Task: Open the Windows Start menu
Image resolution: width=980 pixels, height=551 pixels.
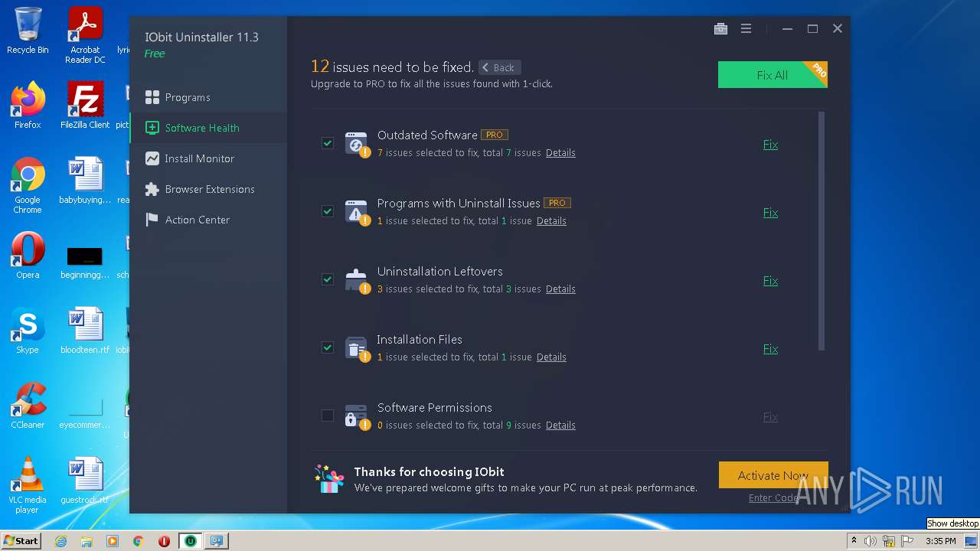Action: coord(21,541)
